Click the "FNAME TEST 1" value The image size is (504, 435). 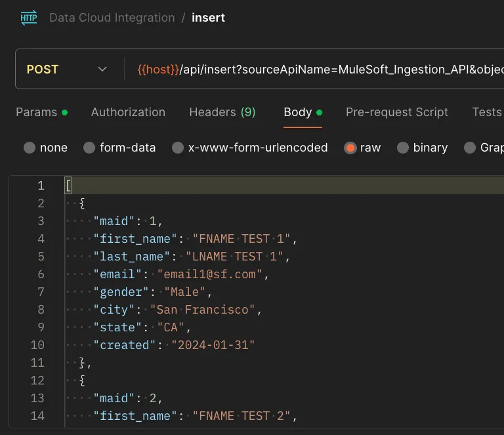pyautogui.click(x=241, y=239)
